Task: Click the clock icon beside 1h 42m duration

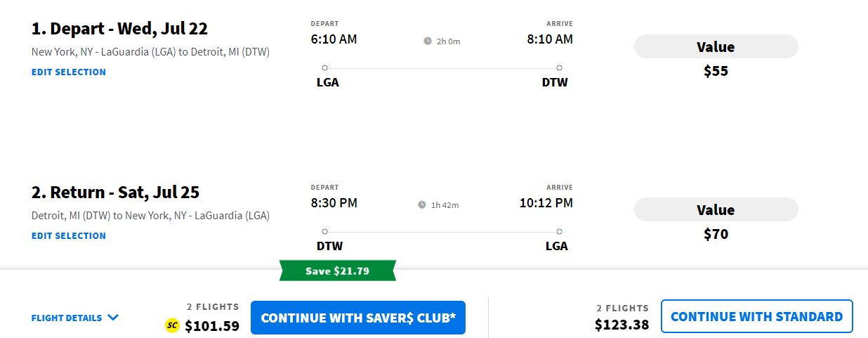Action: [x=422, y=205]
